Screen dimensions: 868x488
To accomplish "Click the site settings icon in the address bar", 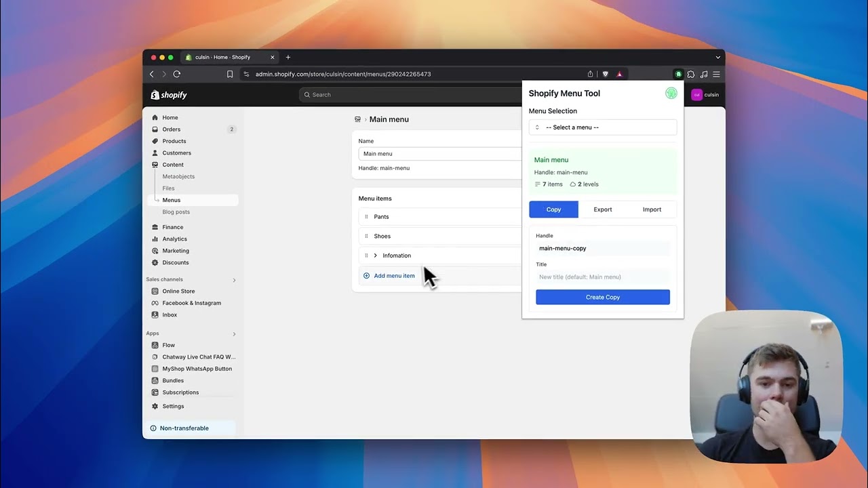I will (x=246, y=74).
